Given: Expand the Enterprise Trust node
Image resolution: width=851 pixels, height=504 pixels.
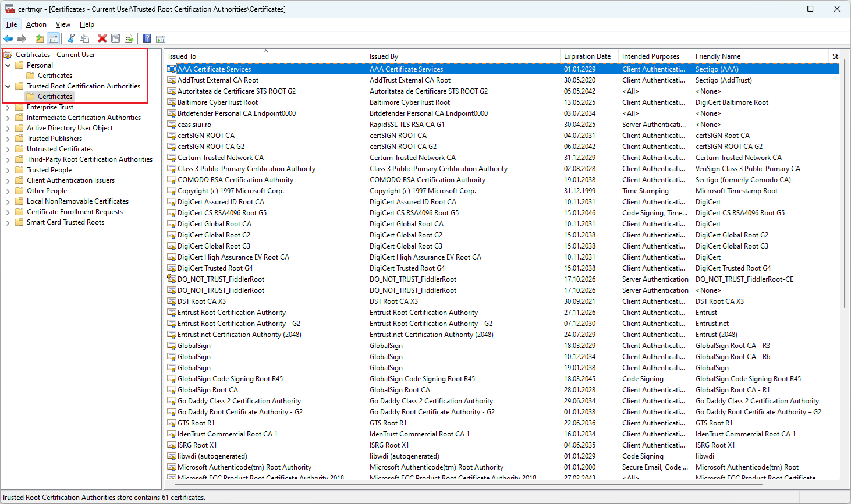Looking at the screenshot, I should [8, 107].
